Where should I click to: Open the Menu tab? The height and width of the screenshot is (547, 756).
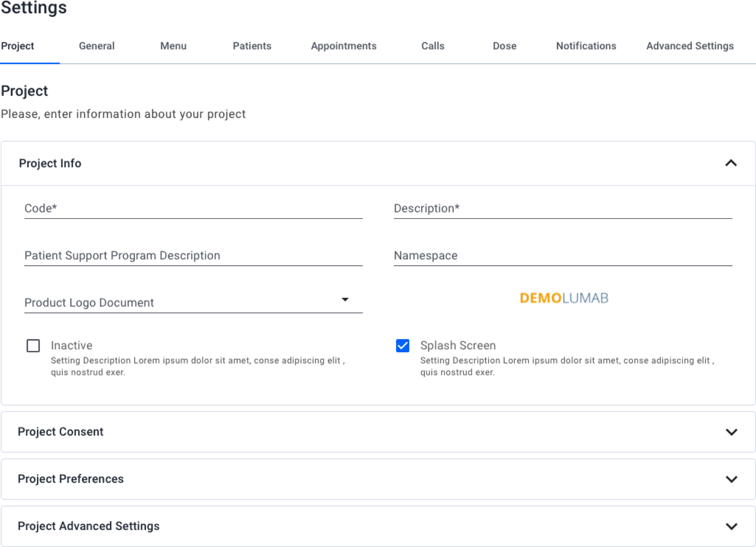click(x=173, y=46)
